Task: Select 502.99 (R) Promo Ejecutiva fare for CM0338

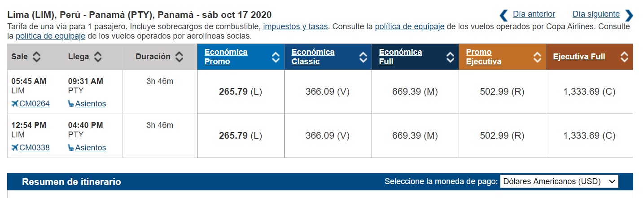Action: 502,136
